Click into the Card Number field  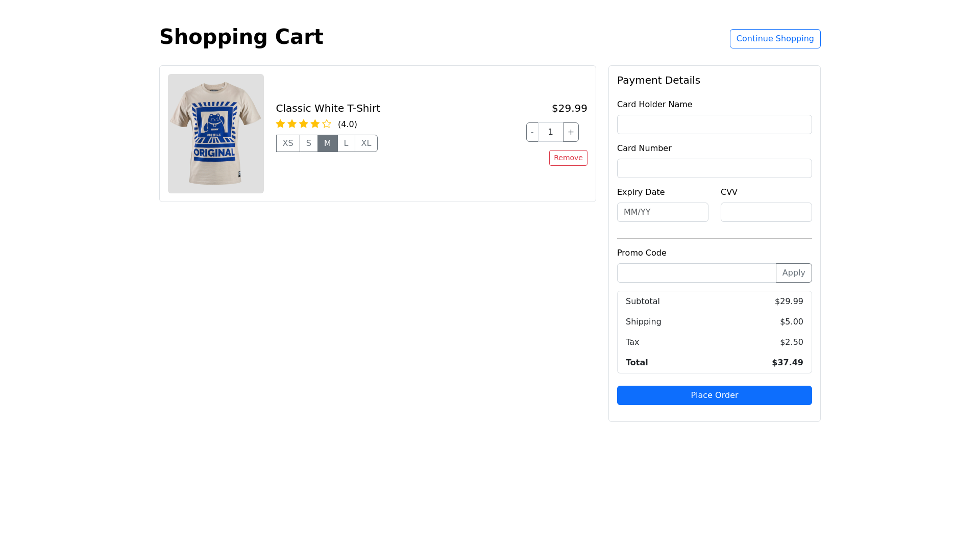pos(714,168)
